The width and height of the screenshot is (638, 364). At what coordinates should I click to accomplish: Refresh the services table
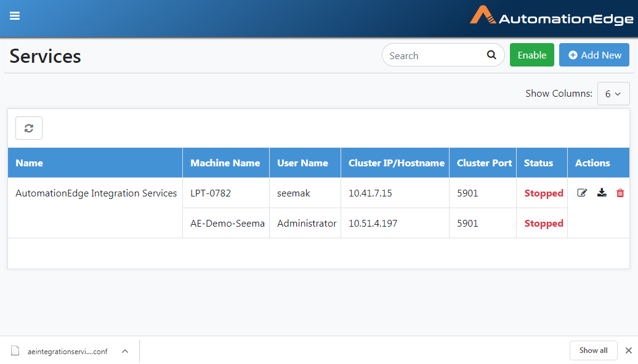(x=29, y=128)
